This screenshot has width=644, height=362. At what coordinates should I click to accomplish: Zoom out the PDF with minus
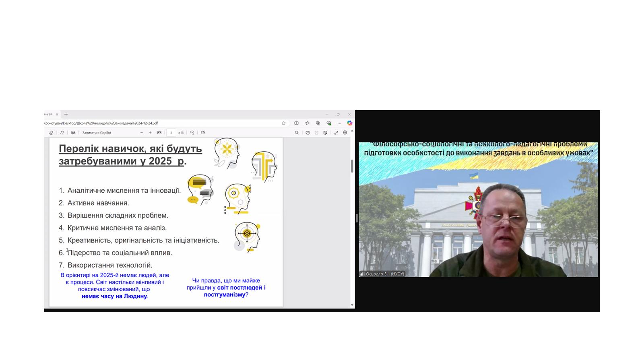click(142, 133)
